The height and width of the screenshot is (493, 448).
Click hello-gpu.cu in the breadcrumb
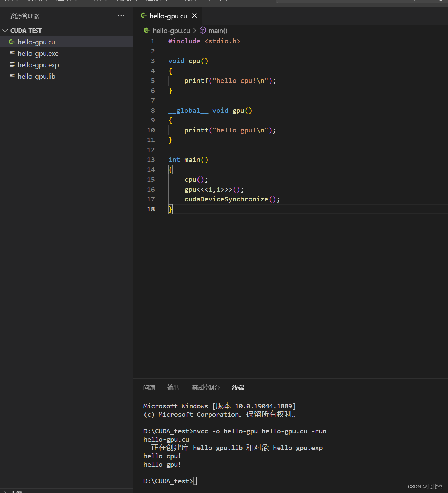tap(171, 31)
